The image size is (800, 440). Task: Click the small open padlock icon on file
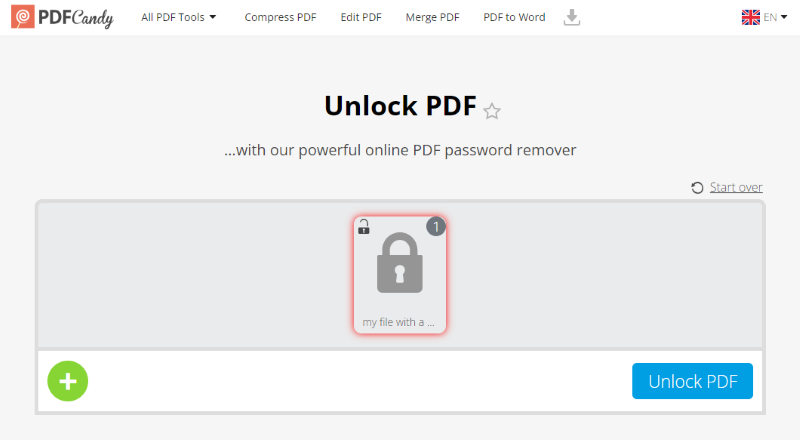364,227
